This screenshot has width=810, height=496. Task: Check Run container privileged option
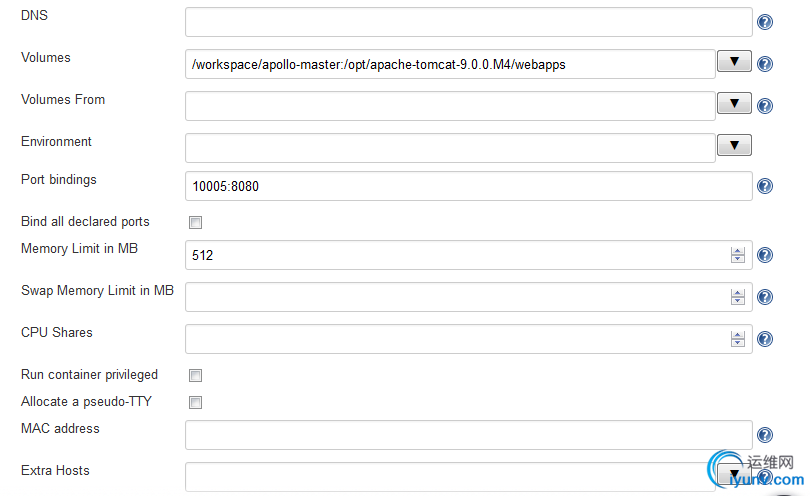coord(195,375)
